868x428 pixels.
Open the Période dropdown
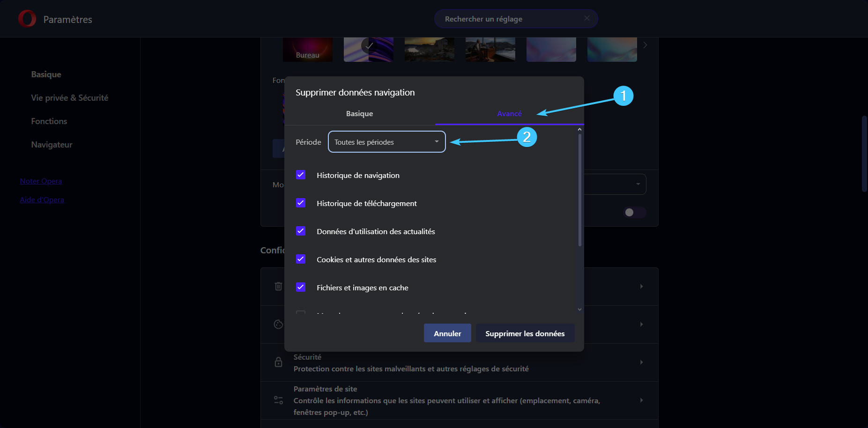click(x=387, y=142)
